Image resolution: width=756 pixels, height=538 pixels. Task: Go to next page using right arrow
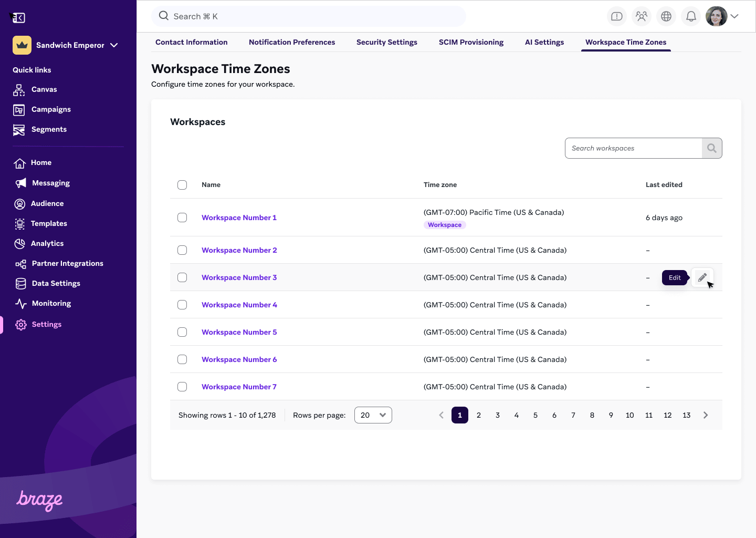tap(706, 415)
